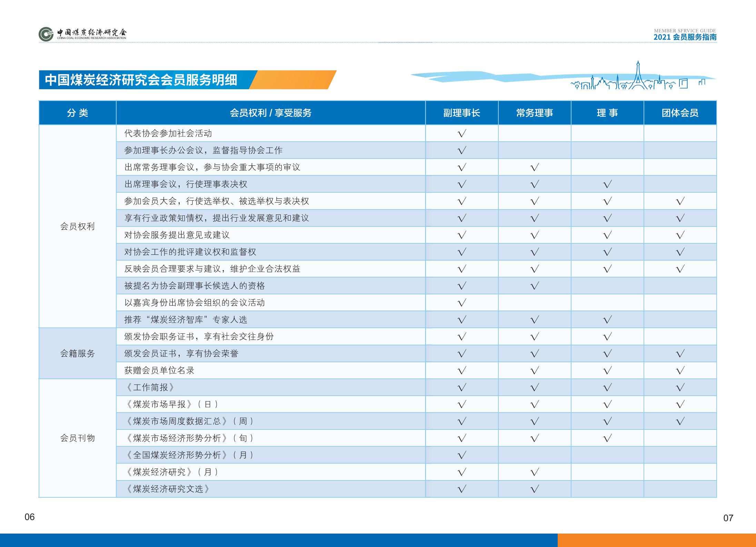Click the row 颁发协会职务证书

(x=416, y=336)
